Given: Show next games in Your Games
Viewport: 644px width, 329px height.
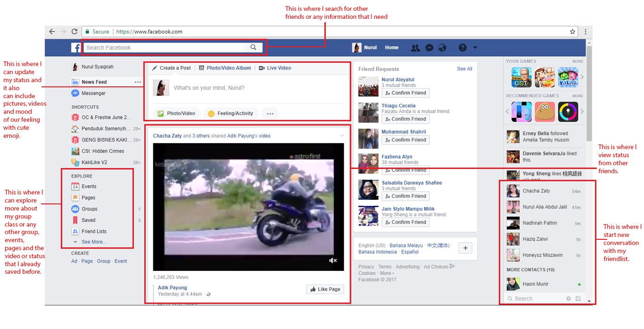Looking at the screenshot, I should 582,77.
